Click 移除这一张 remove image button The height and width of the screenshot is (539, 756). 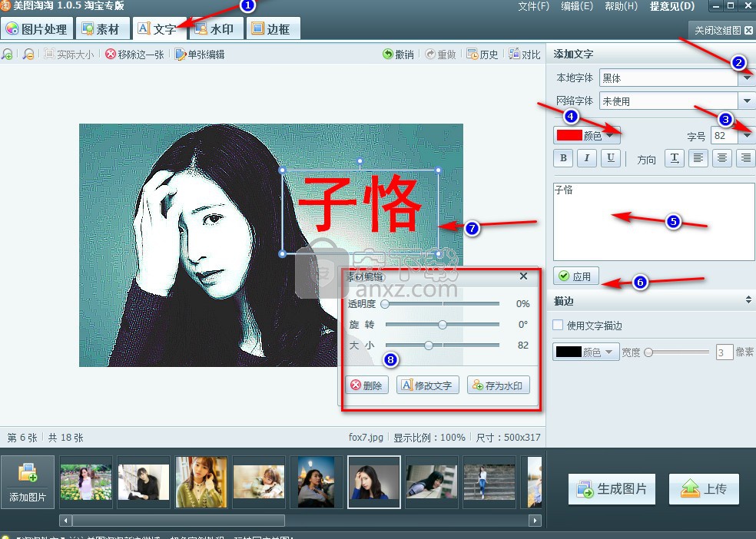(135, 55)
